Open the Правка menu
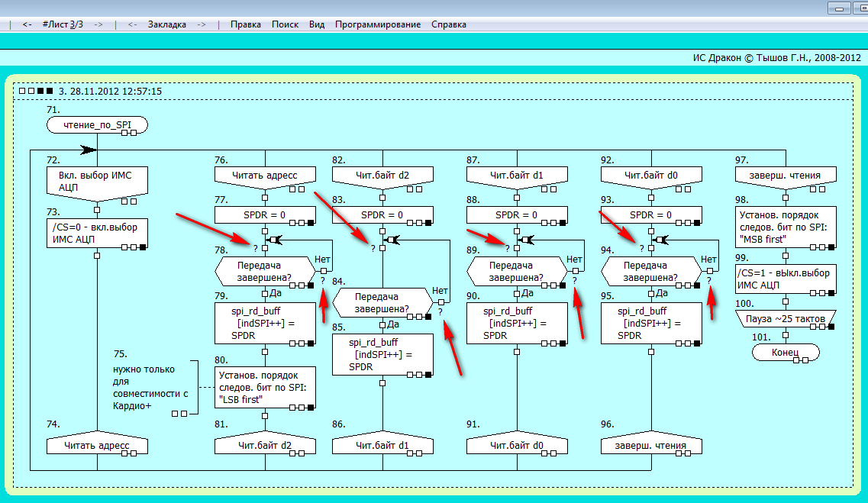Viewport: 868px width, 503px height. pos(245,24)
